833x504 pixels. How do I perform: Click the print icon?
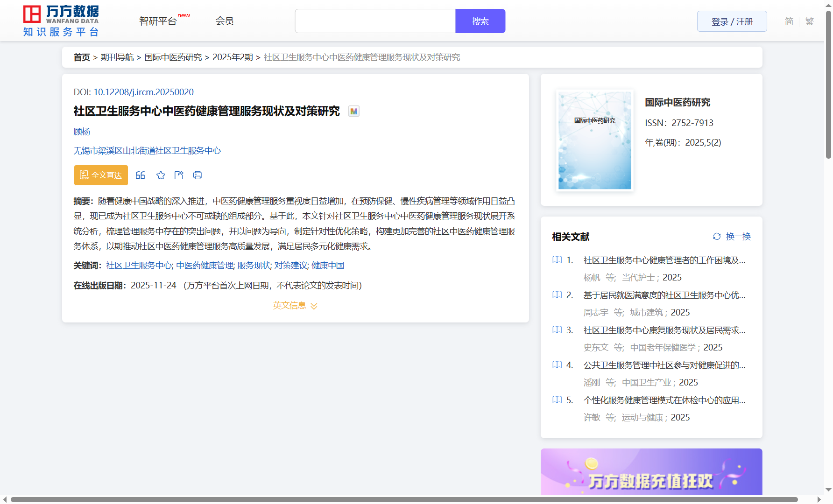coord(198,175)
